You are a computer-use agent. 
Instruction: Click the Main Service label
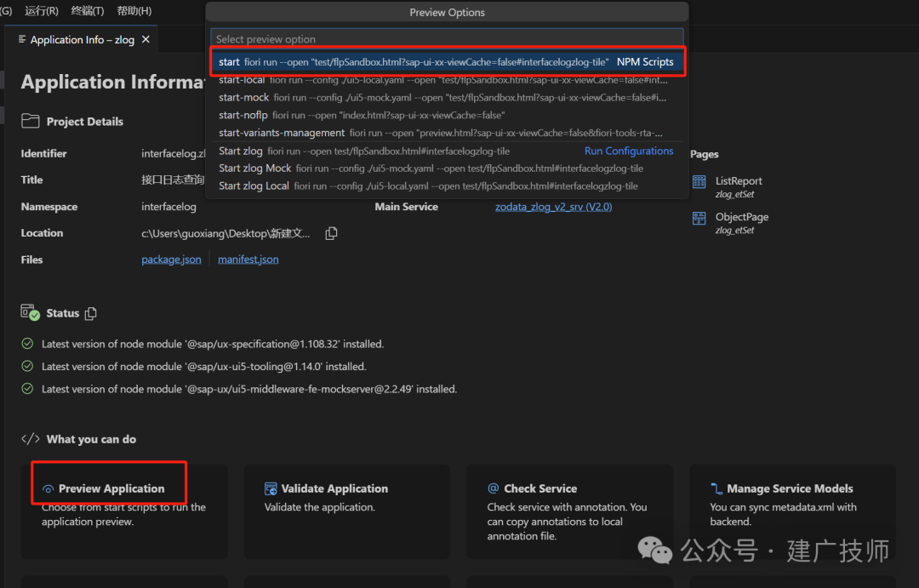click(x=406, y=207)
